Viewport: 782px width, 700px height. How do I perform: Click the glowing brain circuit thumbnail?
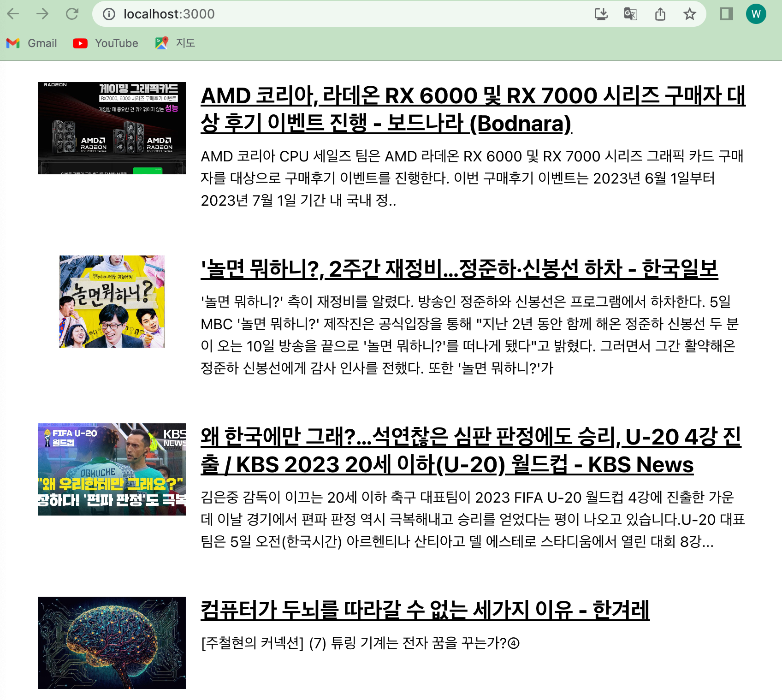112,643
